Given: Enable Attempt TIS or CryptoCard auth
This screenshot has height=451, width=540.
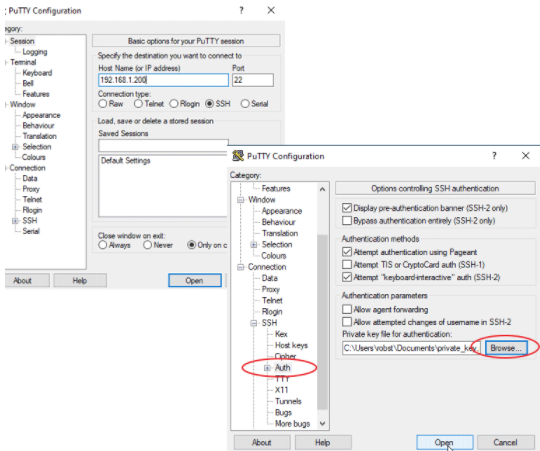Looking at the screenshot, I should (347, 264).
